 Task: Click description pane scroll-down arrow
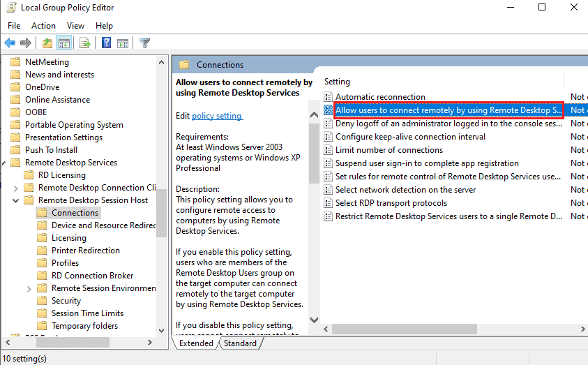(x=315, y=320)
